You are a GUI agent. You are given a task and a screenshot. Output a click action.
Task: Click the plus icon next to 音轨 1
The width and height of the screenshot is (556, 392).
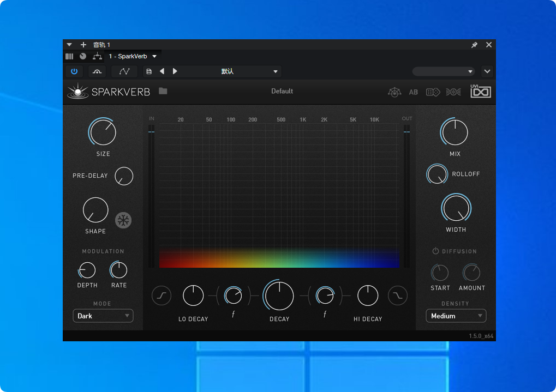[x=83, y=45]
